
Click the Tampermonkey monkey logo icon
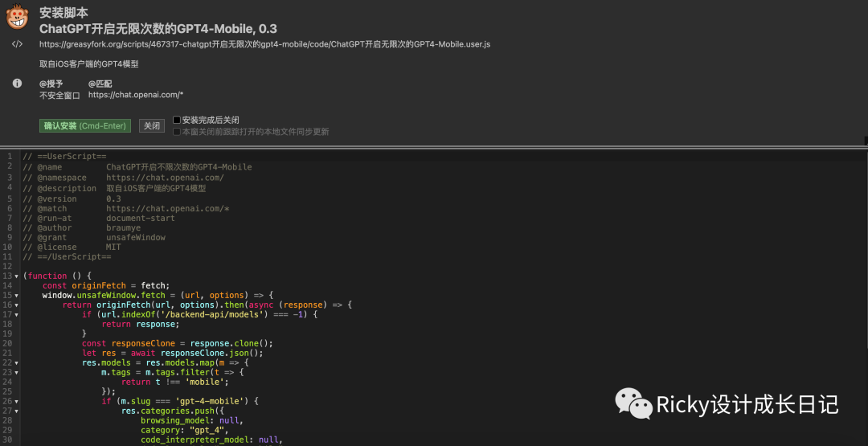click(x=17, y=17)
